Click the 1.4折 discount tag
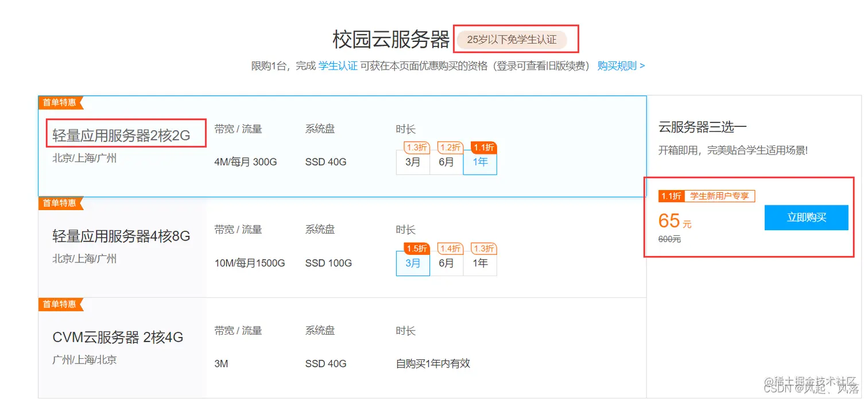Screen dimensions: 868x399 coord(450,249)
